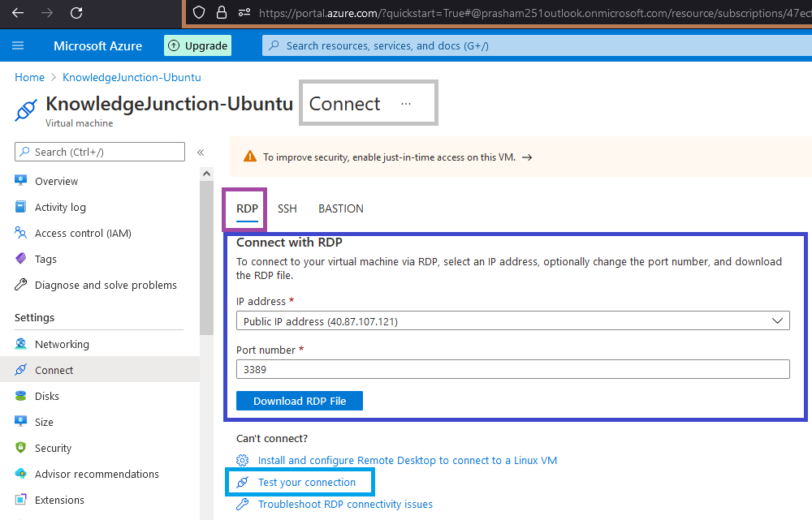This screenshot has width=812, height=520.
Task: Select Connect in sidebar settings
Action: [99, 369]
